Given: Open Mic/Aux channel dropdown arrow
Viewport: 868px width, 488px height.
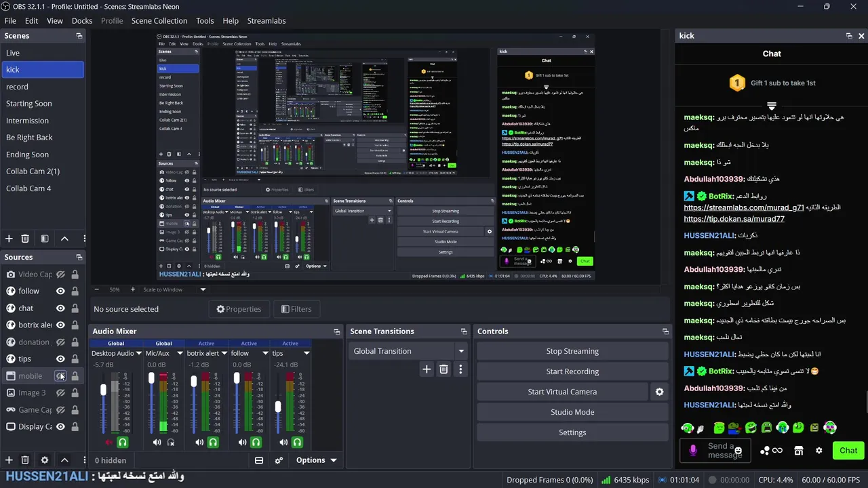Looking at the screenshot, I should click(x=180, y=353).
